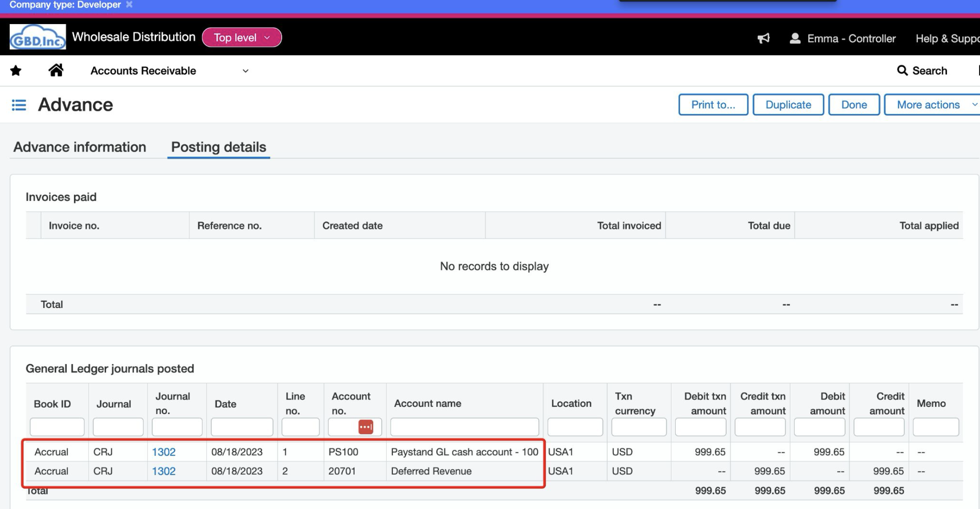Click the No records to display message
The image size is (980, 509).
click(494, 266)
